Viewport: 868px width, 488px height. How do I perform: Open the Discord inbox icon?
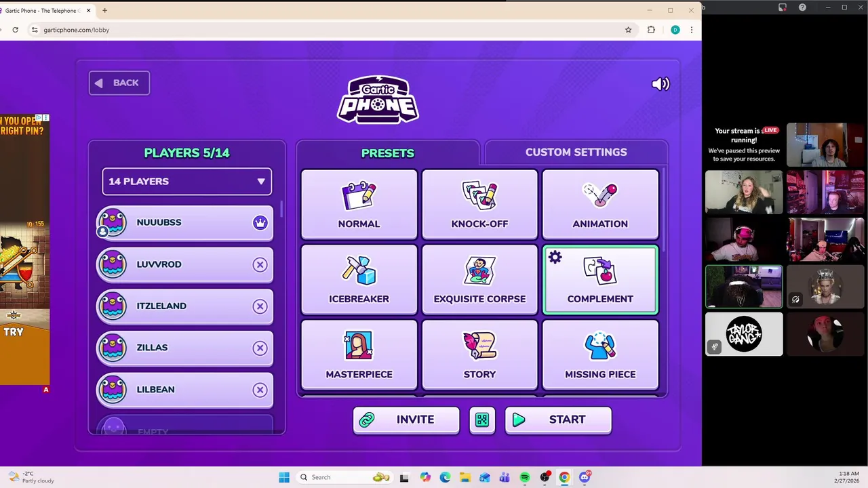(782, 7)
